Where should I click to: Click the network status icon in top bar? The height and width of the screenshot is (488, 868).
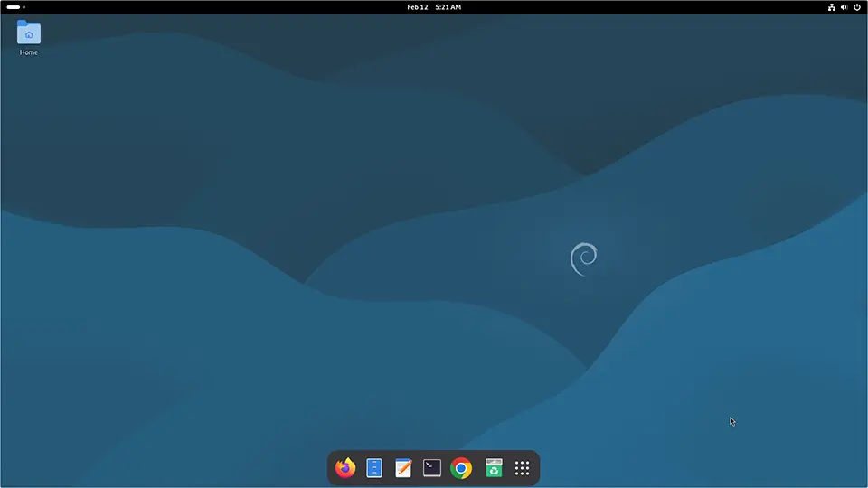[832, 7]
